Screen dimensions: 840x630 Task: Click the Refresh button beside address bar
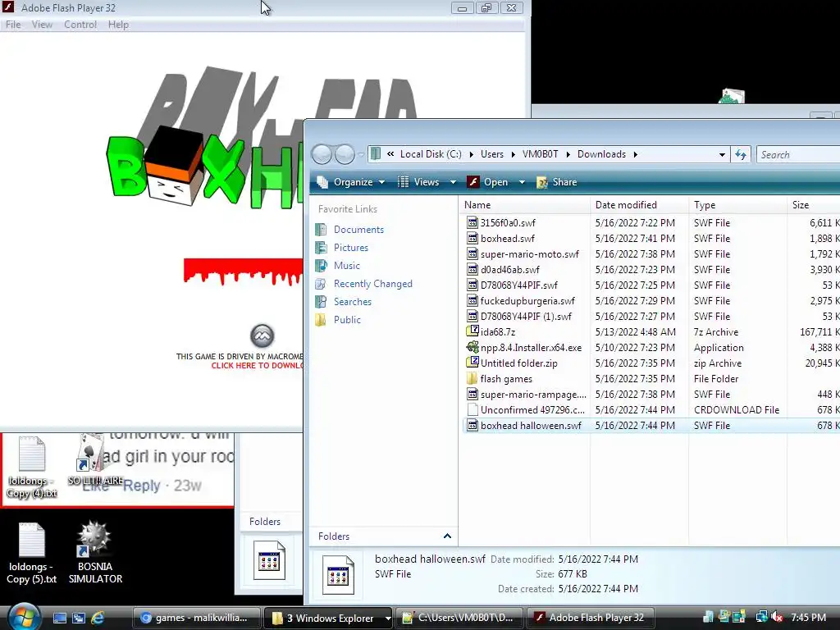pyautogui.click(x=741, y=155)
